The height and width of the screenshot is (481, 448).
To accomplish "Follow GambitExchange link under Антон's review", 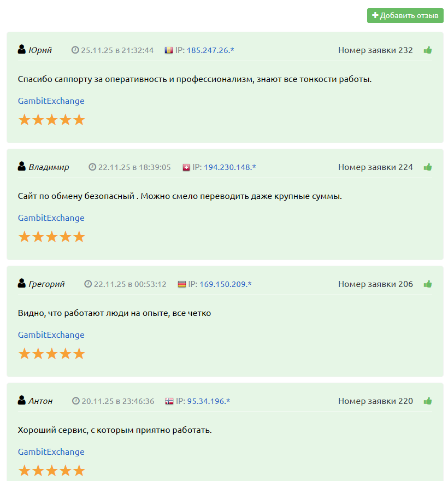I will click(51, 452).
